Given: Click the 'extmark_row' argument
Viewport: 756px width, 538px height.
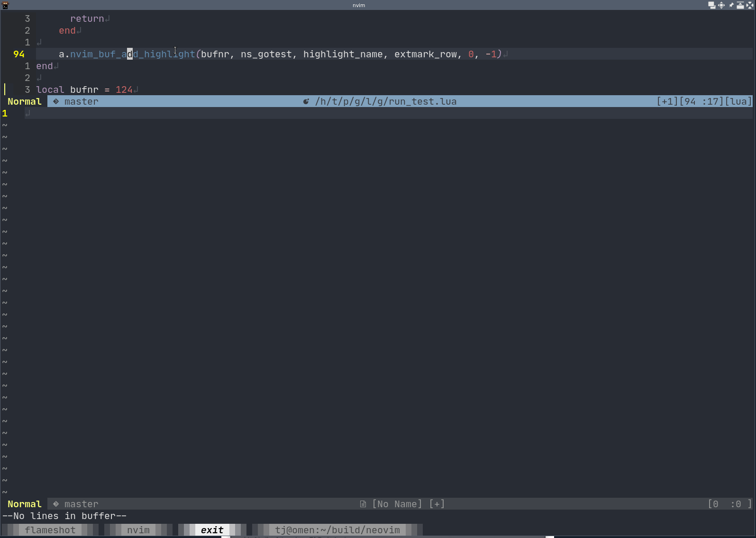Looking at the screenshot, I should (x=426, y=54).
